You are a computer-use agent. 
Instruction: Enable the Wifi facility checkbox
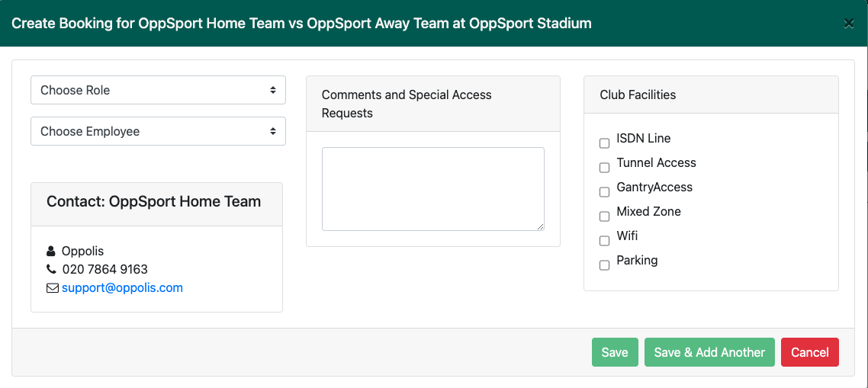tap(605, 241)
